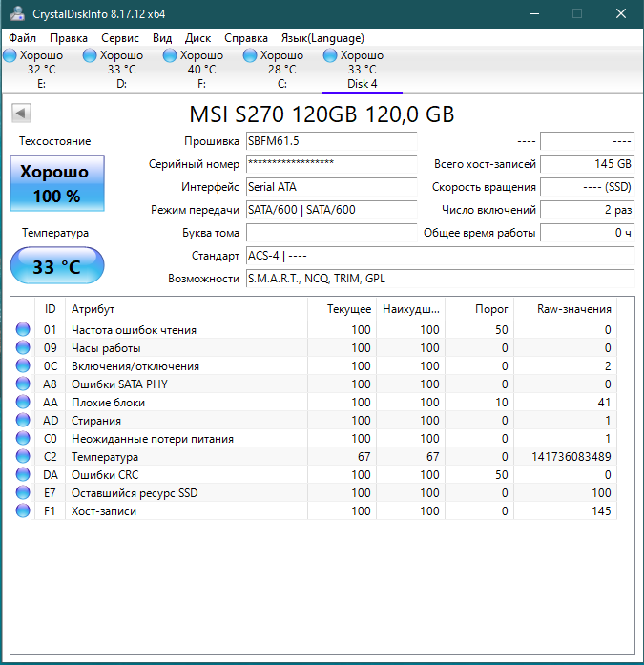
Task: Click the Всего хост-записей value 145 GB
Action: pyautogui.click(x=588, y=164)
